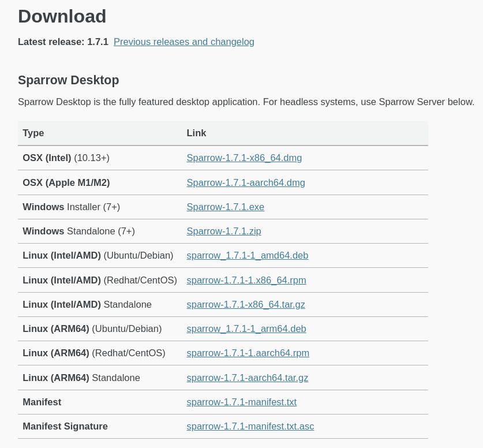
Task: Download Sparrow-1.7.1-aarch64.dmg for Apple M1/M2
Action: coord(245,183)
